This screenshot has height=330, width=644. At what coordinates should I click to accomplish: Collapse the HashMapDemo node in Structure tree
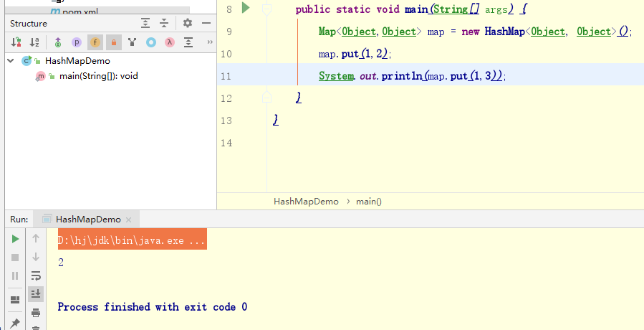coord(11,61)
